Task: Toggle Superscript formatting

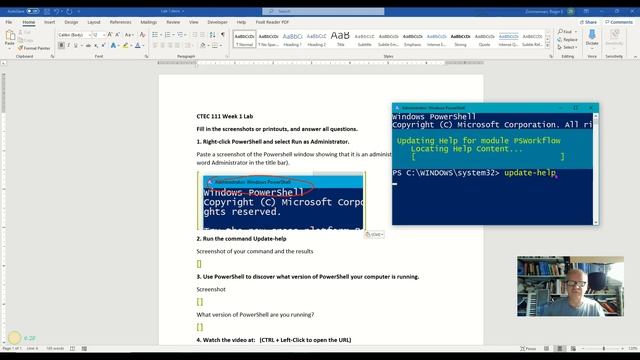Action: point(103,45)
